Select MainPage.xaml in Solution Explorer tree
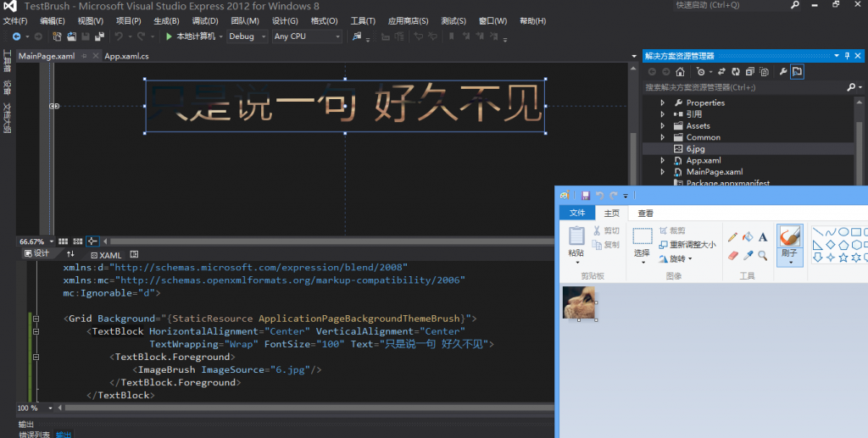 click(714, 172)
